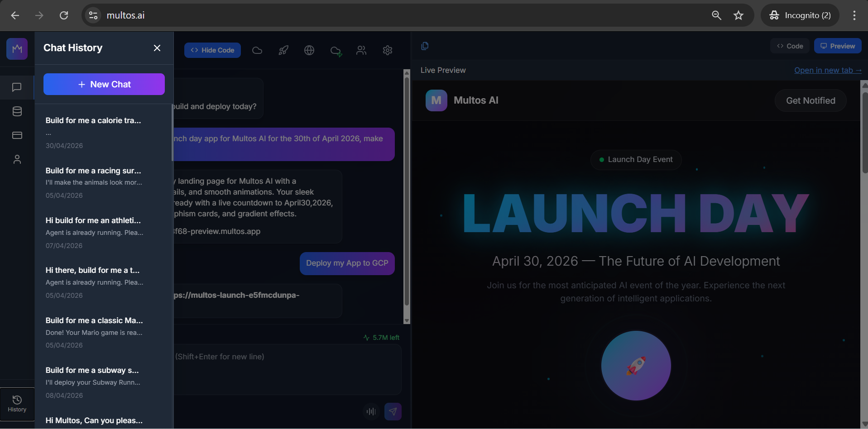
Task: Click the browser address bar multos.ai
Action: 125,15
